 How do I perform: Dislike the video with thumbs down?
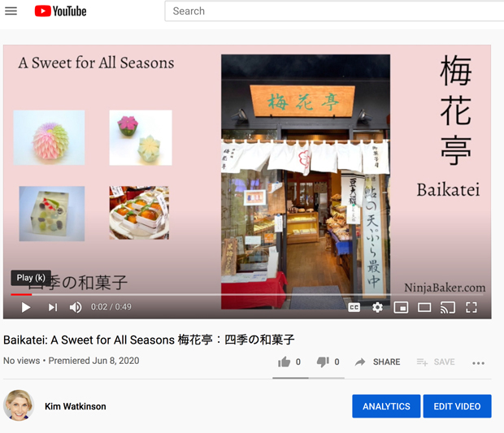[x=324, y=362]
